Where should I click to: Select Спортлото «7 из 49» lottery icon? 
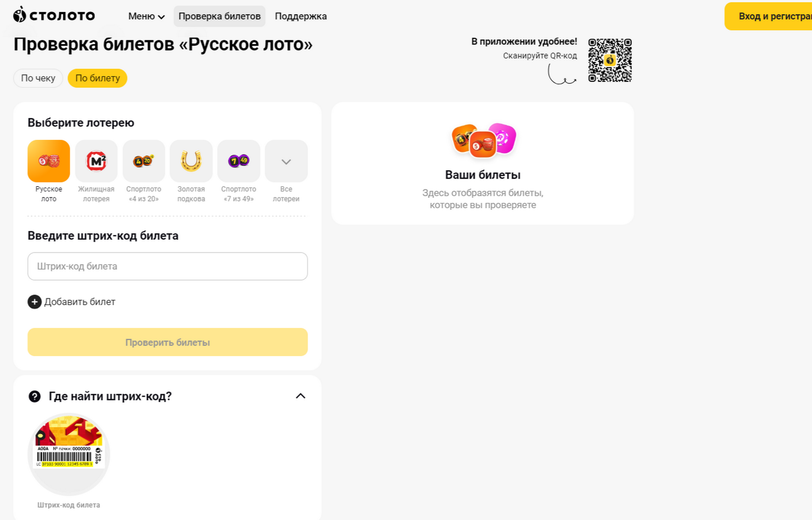pos(239,161)
